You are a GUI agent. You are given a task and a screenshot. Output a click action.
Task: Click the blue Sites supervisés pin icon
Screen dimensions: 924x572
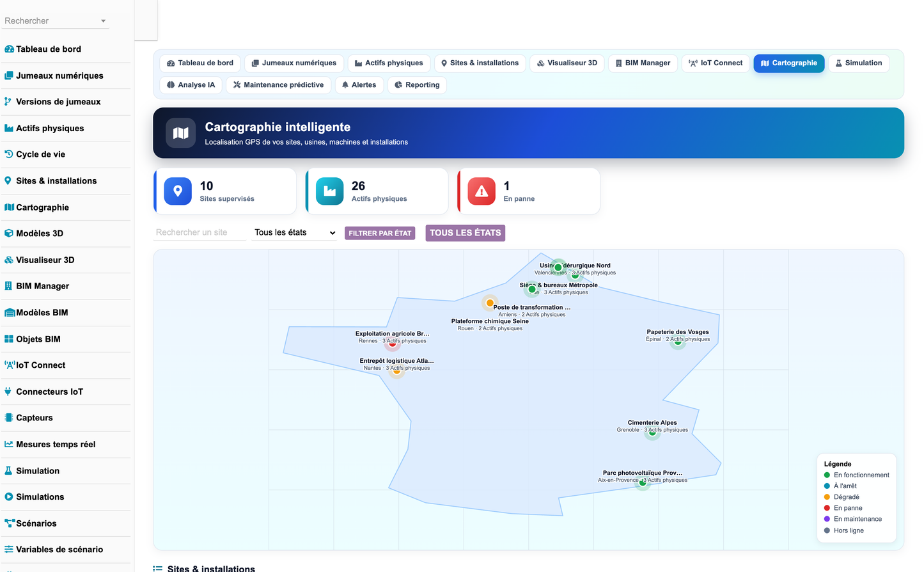point(178,191)
